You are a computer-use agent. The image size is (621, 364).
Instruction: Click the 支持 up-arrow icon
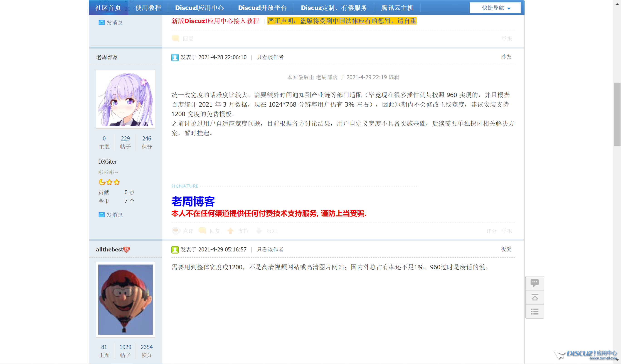click(x=230, y=231)
